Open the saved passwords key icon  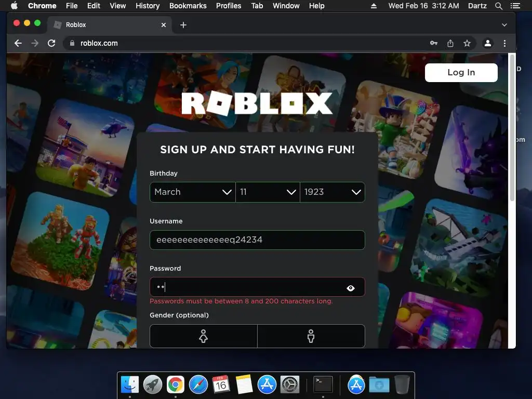[x=434, y=43]
